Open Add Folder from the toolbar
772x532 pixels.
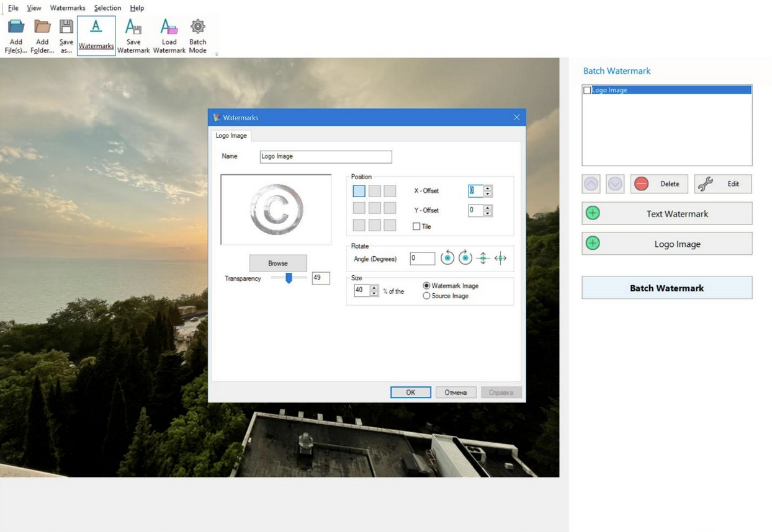point(42,27)
